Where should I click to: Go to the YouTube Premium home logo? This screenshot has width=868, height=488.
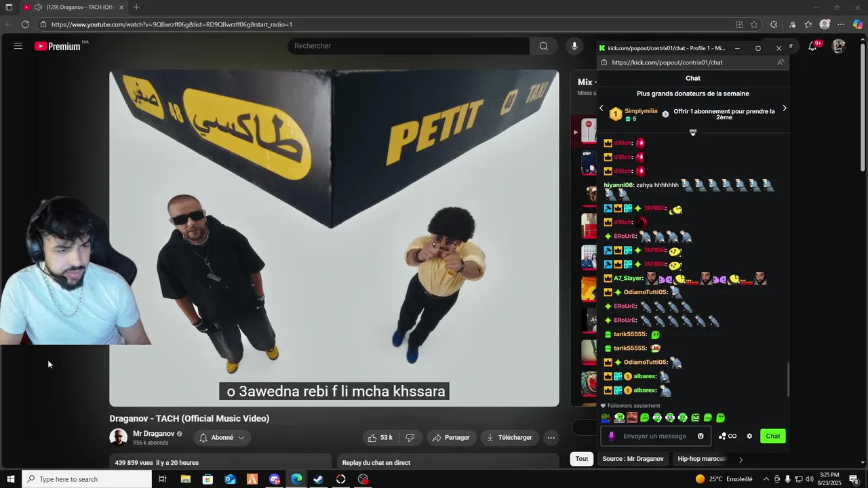[x=58, y=46]
